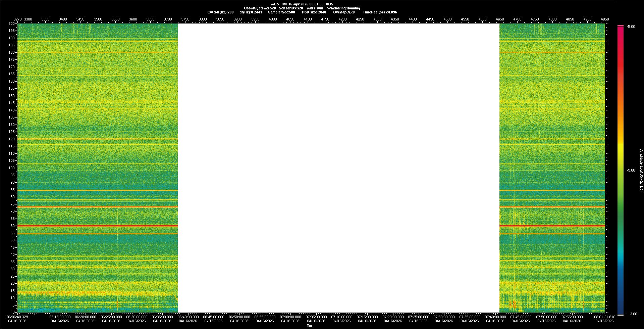This screenshot has height=329, width=644.
Task: Click the colorbar lower limit marker at -13.00
Action: [x=621, y=315]
